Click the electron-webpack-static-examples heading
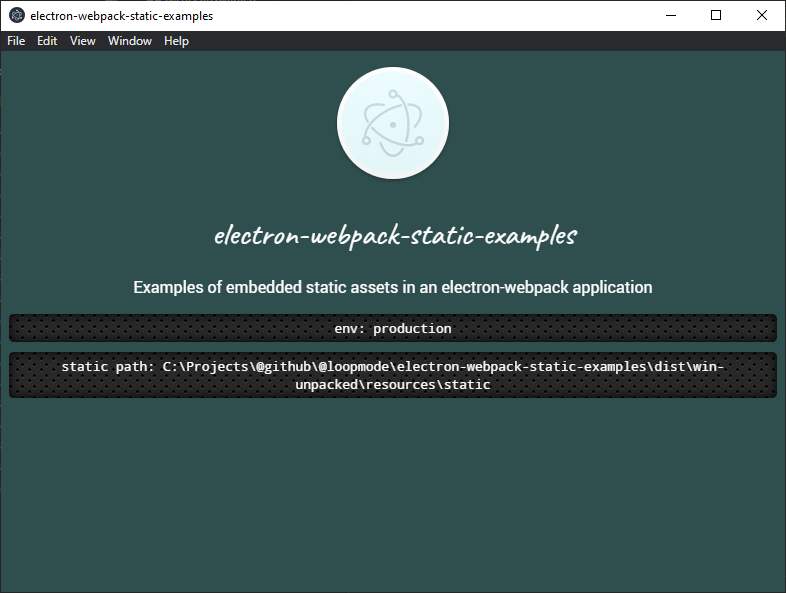 point(396,236)
